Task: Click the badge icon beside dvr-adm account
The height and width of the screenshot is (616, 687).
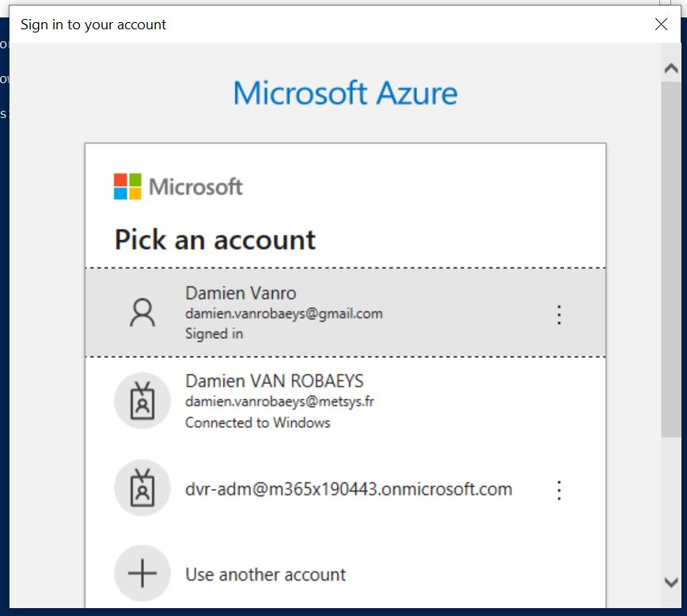Action: click(x=142, y=489)
